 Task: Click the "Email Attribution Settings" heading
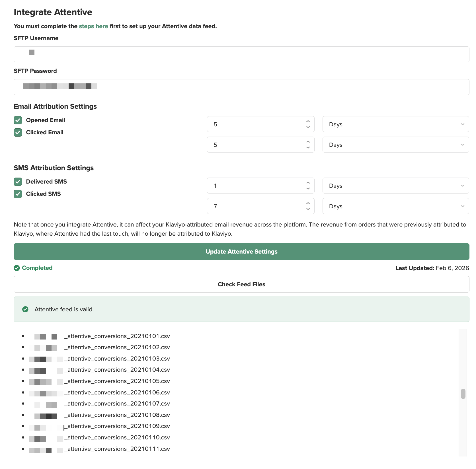(x=55, y=106)
